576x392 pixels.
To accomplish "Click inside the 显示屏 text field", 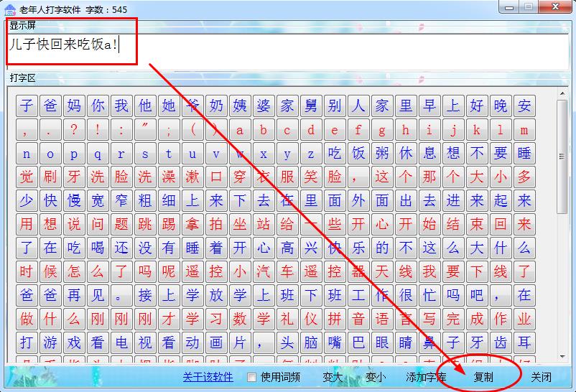I will click(x=287, y=51).
